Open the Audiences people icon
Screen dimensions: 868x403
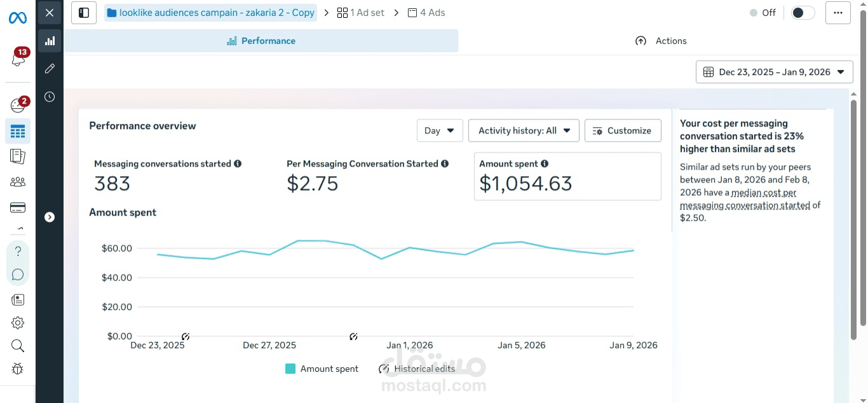pos(18,182)
